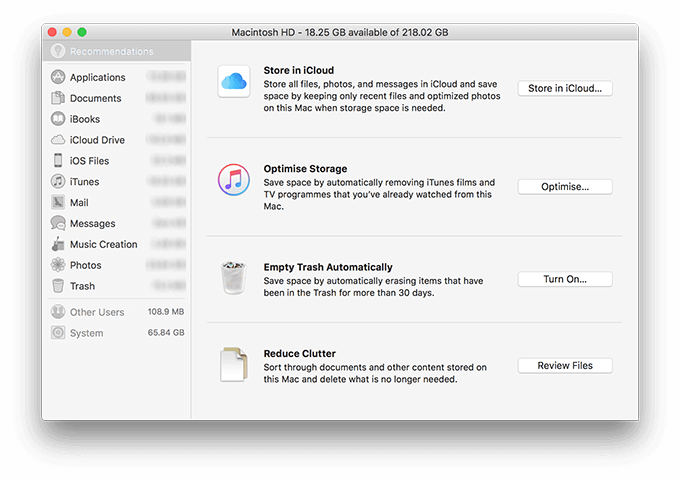
Task: Open the iBooks sidebar icon
Action: [x=58, y=119]
